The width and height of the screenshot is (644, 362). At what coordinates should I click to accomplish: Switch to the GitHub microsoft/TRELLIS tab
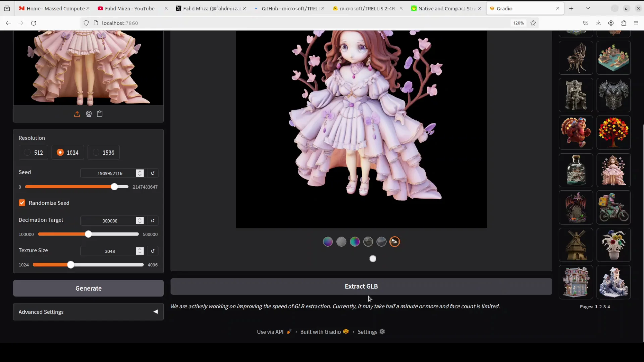point(288,8)
